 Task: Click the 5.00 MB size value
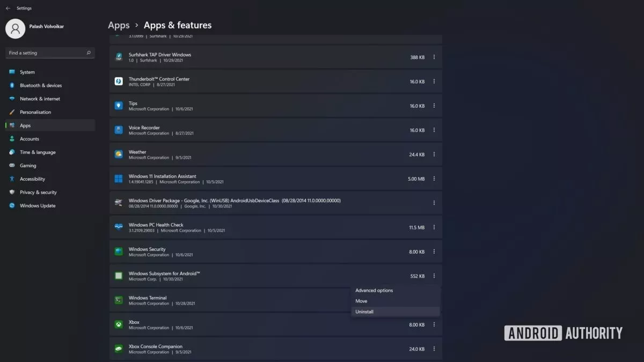point(416,179)
